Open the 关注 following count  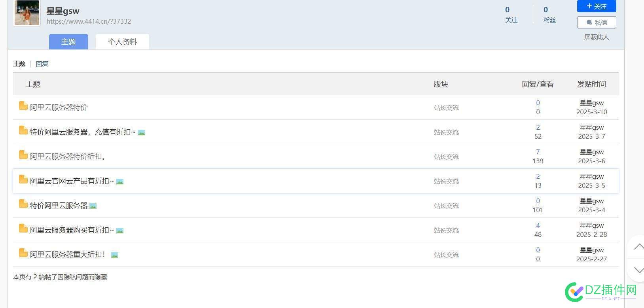pos(511,15)
